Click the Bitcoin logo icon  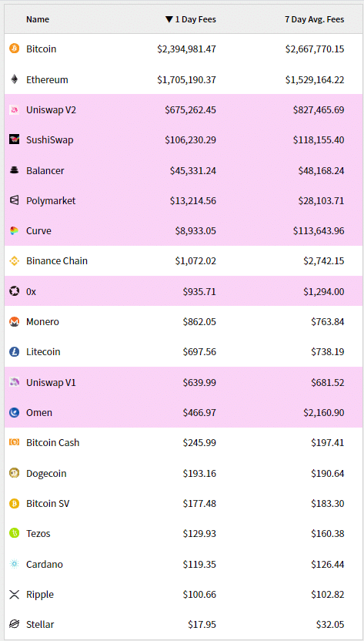click(15, 49)
